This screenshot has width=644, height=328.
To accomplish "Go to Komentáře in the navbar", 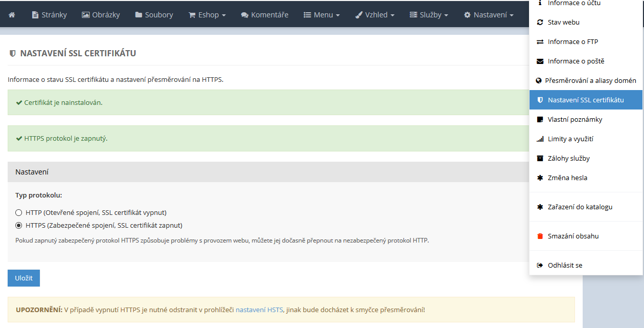I will [x=264, y=15].
